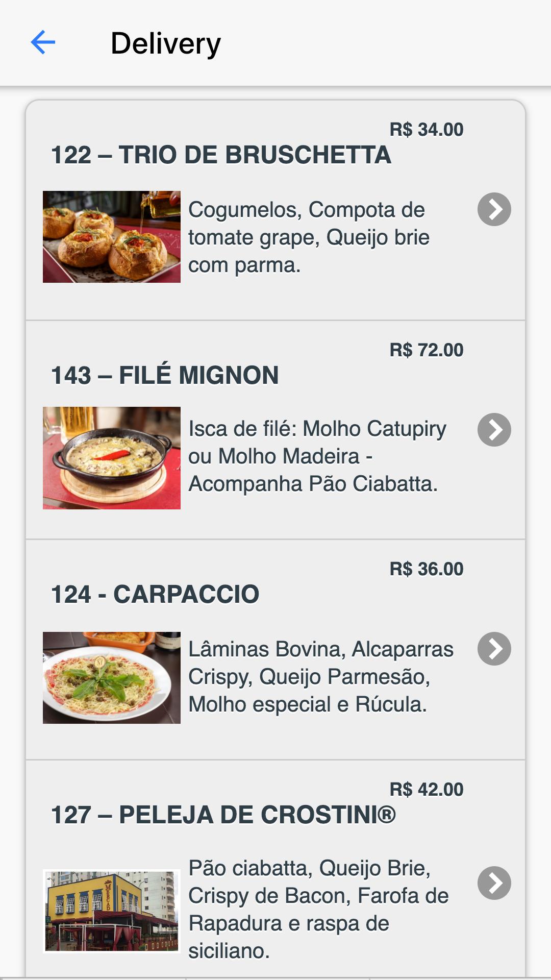Open Filé Mignon chevron arrow
The height and width of the screenshot is (980, 551).
pyautogui.click(x=494, y=430)
